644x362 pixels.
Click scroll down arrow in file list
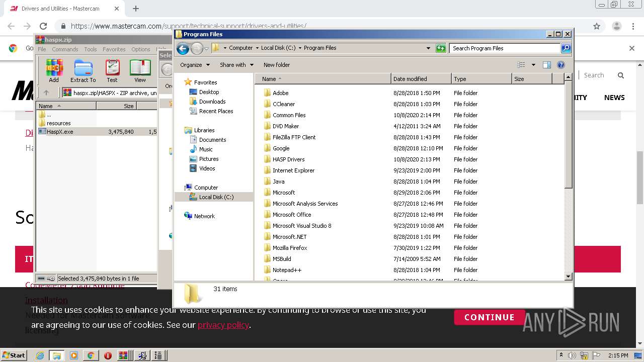[x=568, y=276]
